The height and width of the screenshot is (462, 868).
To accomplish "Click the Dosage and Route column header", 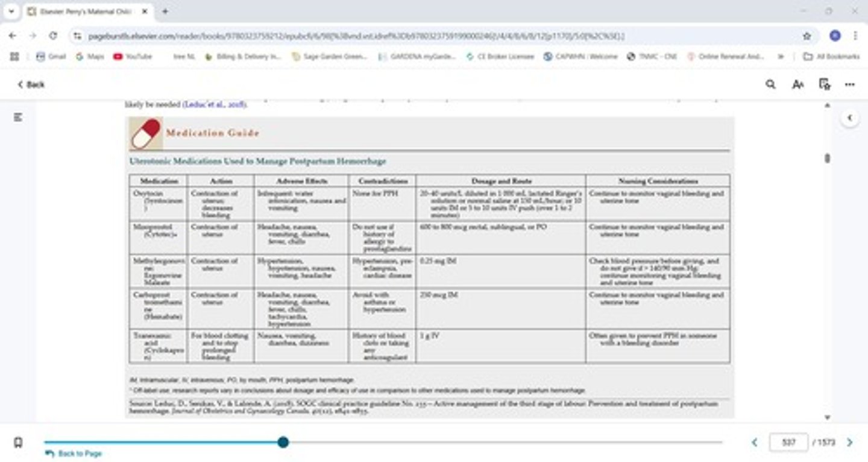I will tap(500, 181).
